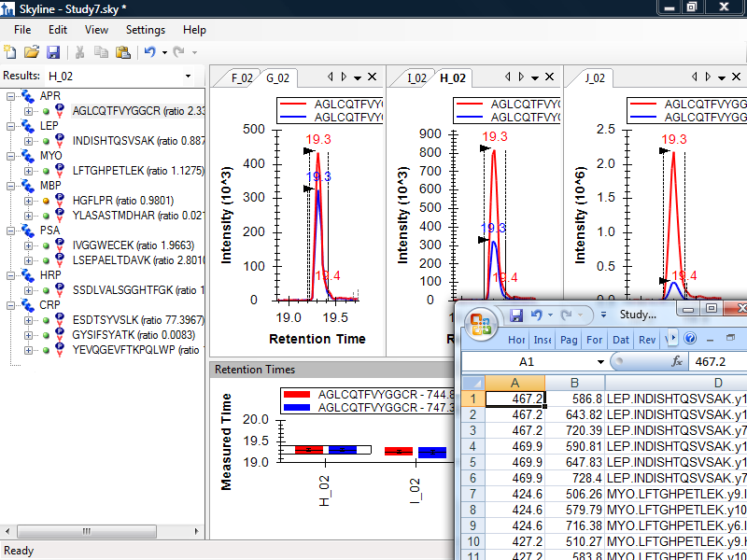Open the Insert ribbon tab in Excel

(542, 340)
